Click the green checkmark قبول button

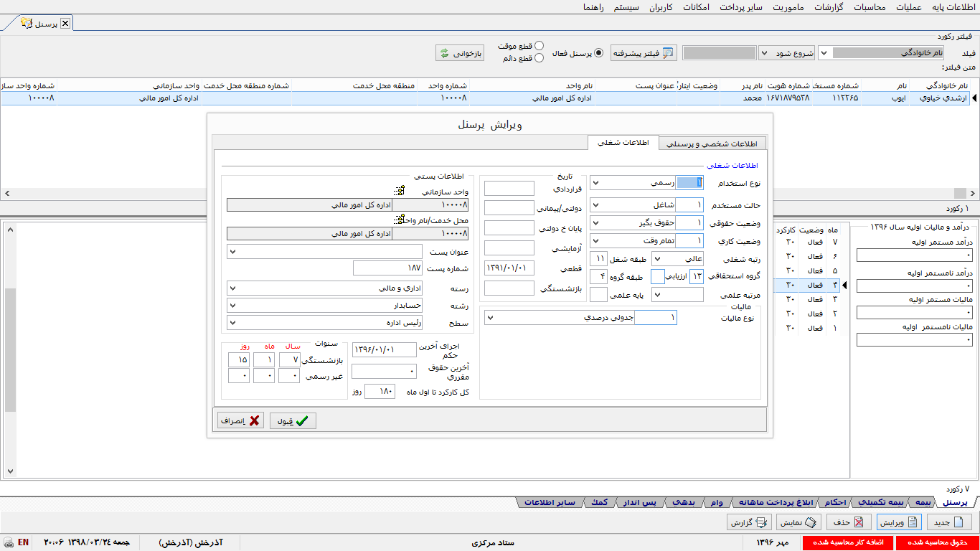[293, 421]
